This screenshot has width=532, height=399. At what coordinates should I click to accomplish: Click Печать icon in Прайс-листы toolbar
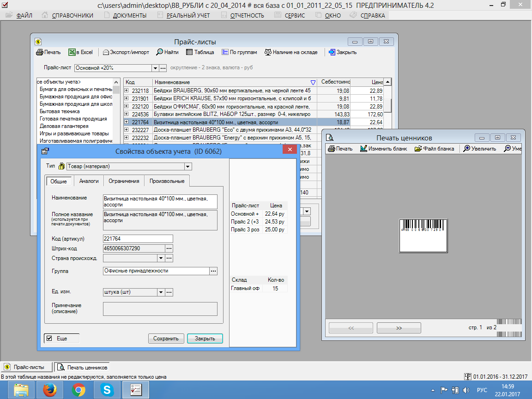pyautogui.click(x=40, y=52)
